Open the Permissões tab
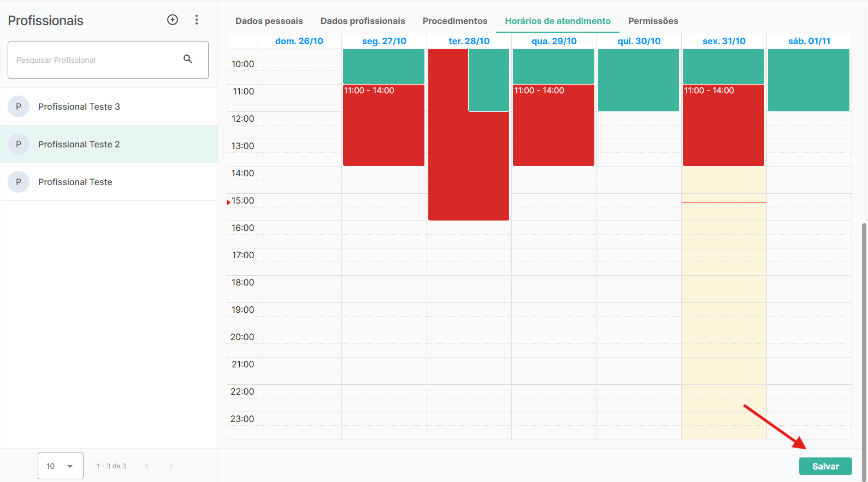868x482 pixels. tap(653, 21)
